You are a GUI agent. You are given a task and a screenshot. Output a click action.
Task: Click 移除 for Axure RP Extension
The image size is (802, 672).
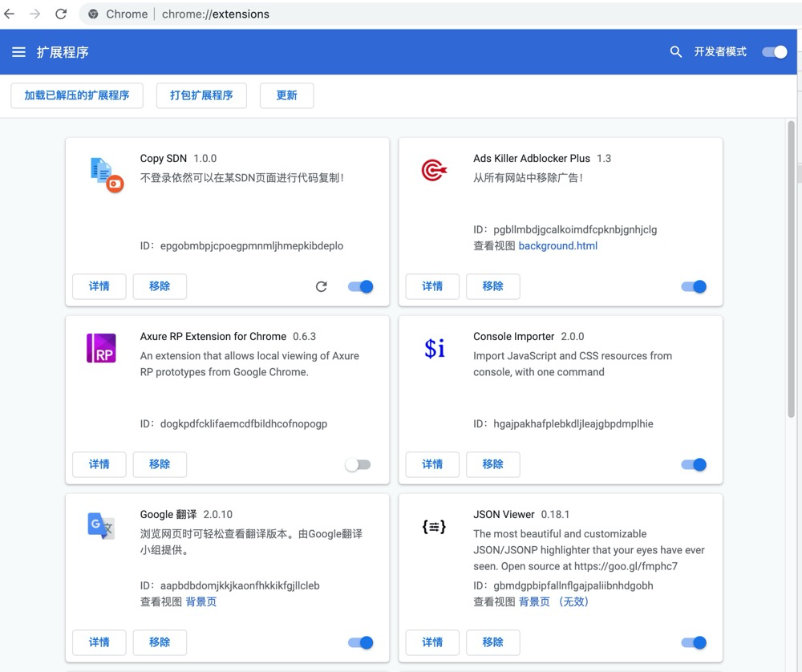(x=160, y=464)
